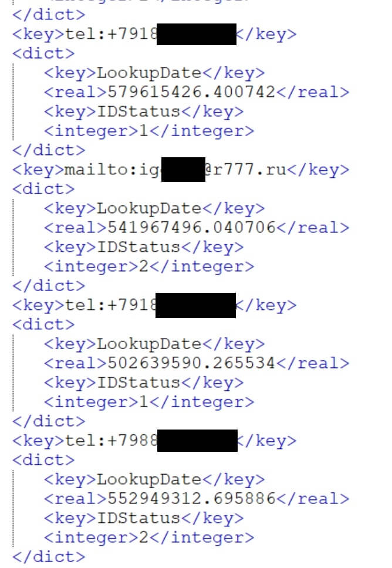Screen dimensions: 392x568
Task: Click the redaction box after tel:+7988
Action: (x=197, y=441)
